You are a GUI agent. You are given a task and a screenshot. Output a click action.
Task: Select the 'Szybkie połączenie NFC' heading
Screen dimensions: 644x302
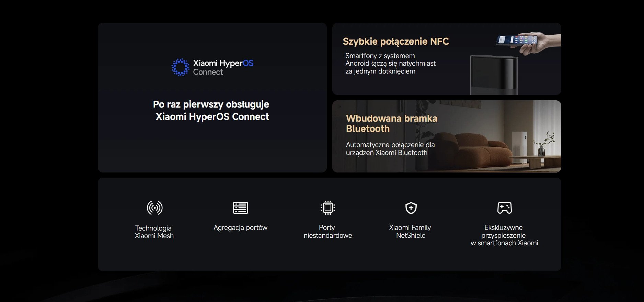395,42
